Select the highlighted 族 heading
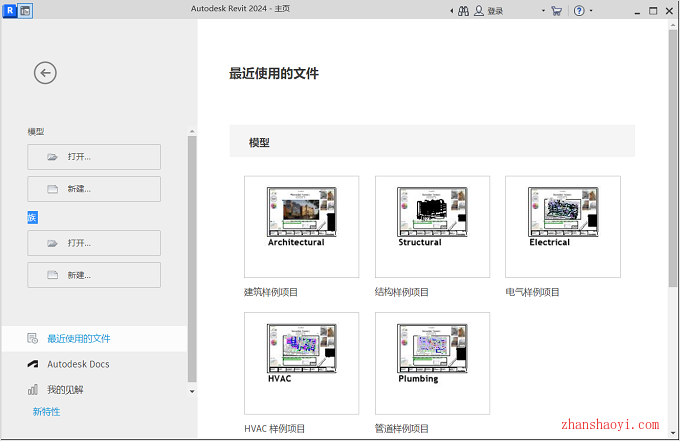The height and width of the screenshot is (441, 680). click(32, 217)
